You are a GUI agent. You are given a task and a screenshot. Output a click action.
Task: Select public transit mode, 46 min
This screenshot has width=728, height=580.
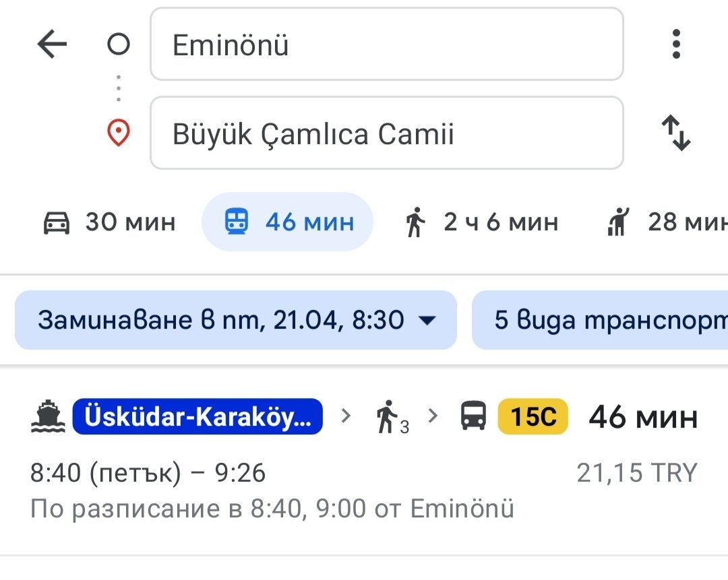[x=288, y=222]
